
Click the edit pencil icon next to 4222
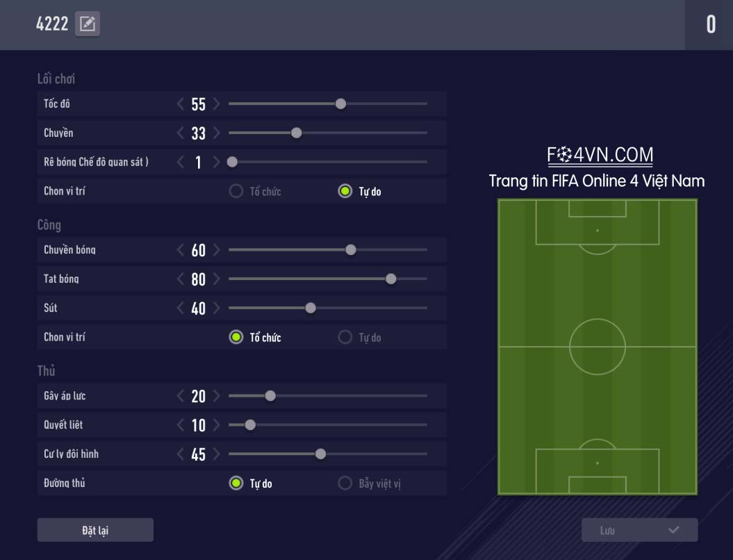click(88, 24)
